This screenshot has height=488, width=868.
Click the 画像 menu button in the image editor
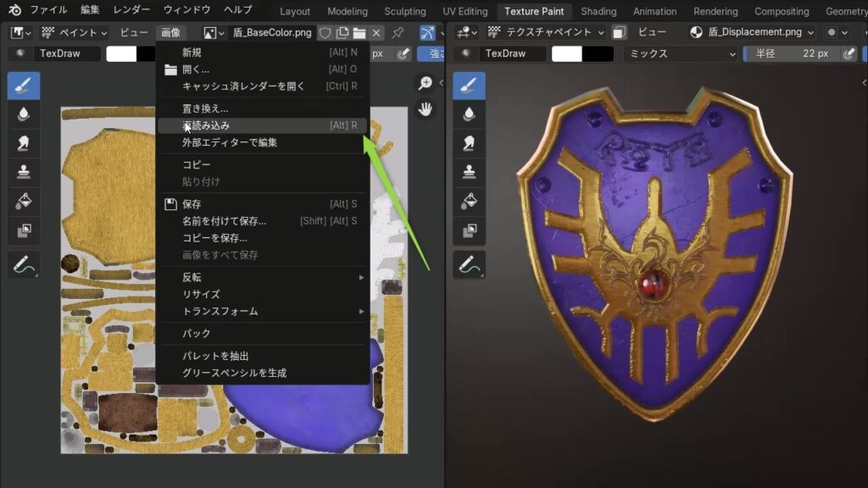[x=170, y=33]
